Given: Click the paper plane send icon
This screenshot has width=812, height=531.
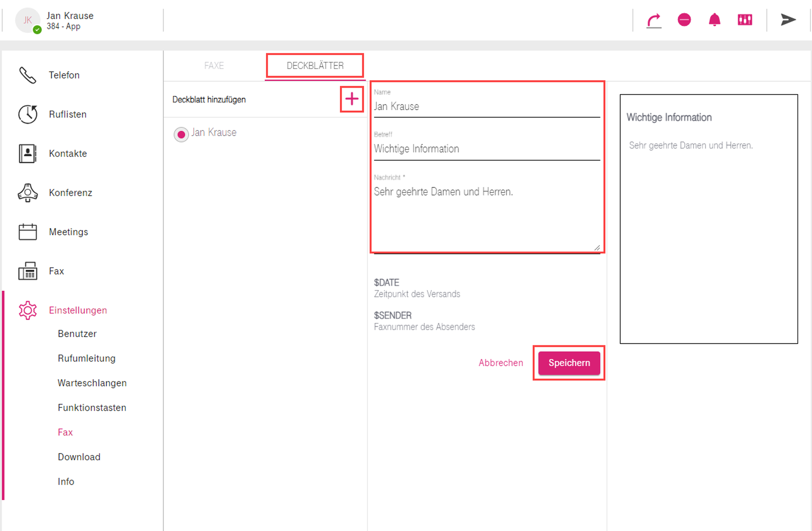Looking at the screenshot, I should (x=788, y=20).
